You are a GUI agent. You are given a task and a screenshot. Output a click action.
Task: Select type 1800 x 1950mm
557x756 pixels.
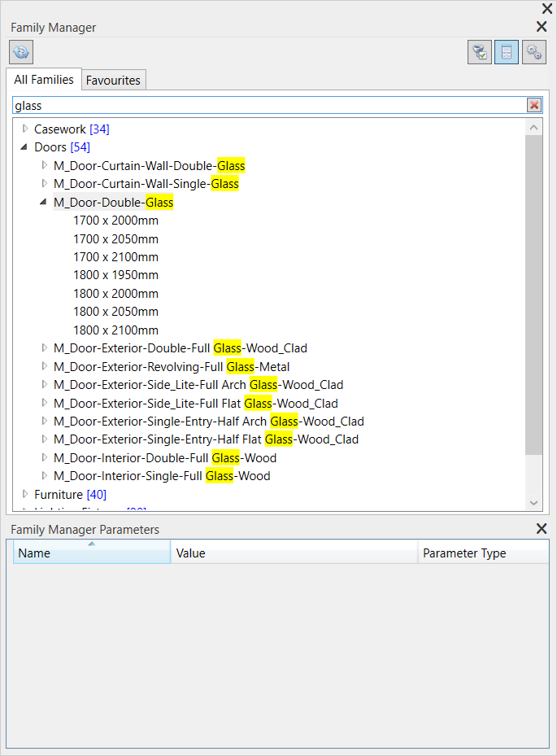click(115, 275)
